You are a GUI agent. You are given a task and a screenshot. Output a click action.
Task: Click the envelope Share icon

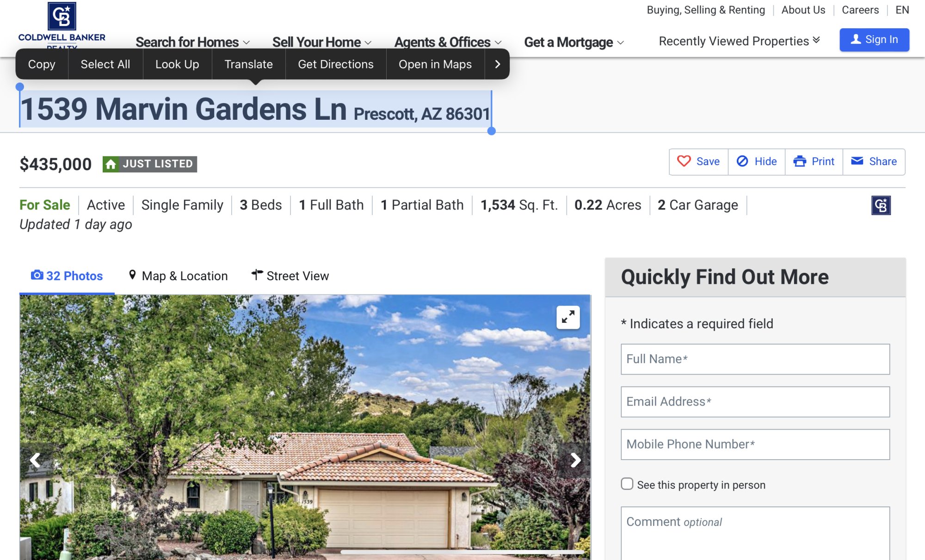click(857, 160)
